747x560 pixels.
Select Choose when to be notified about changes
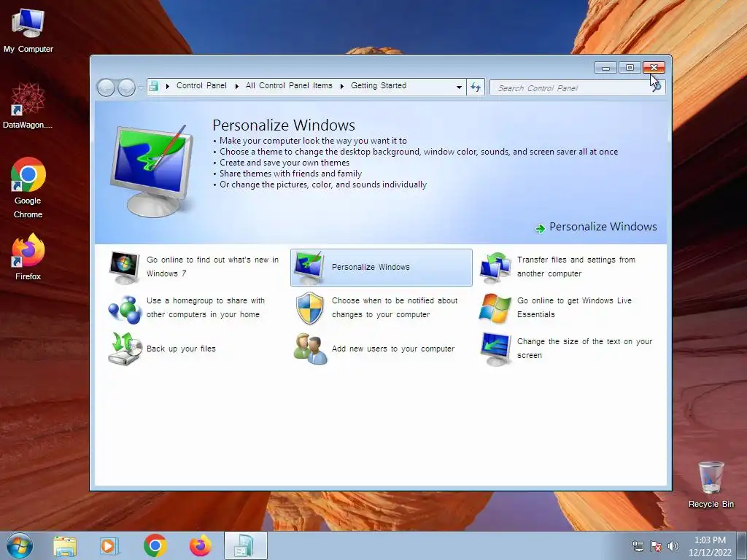coord(395,308)
